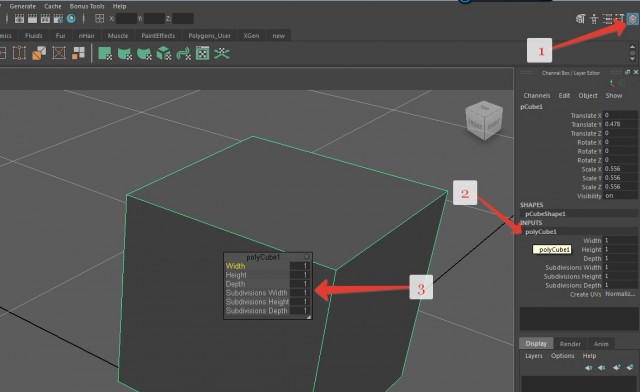Open the Render View clapperboard icon
The height and width of the screenshot is (392, 640).
coord(19,18)
